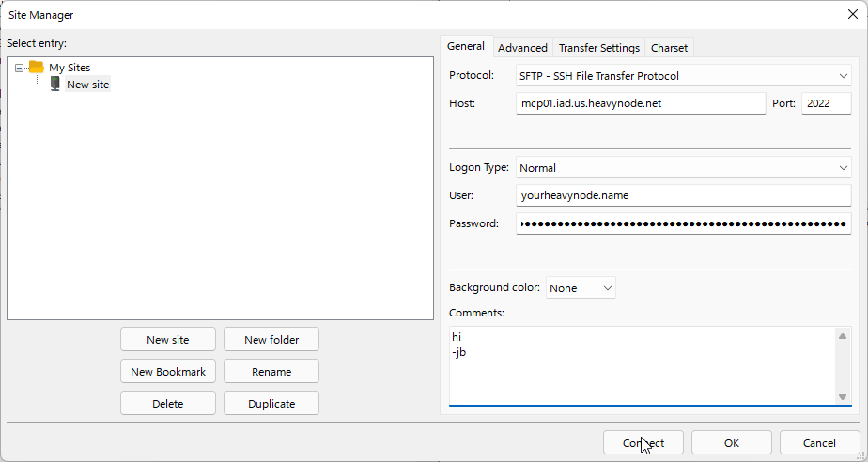Collapse the My Sites tree node
This screenshot has width=868, height=462.
tap(20, 68)
